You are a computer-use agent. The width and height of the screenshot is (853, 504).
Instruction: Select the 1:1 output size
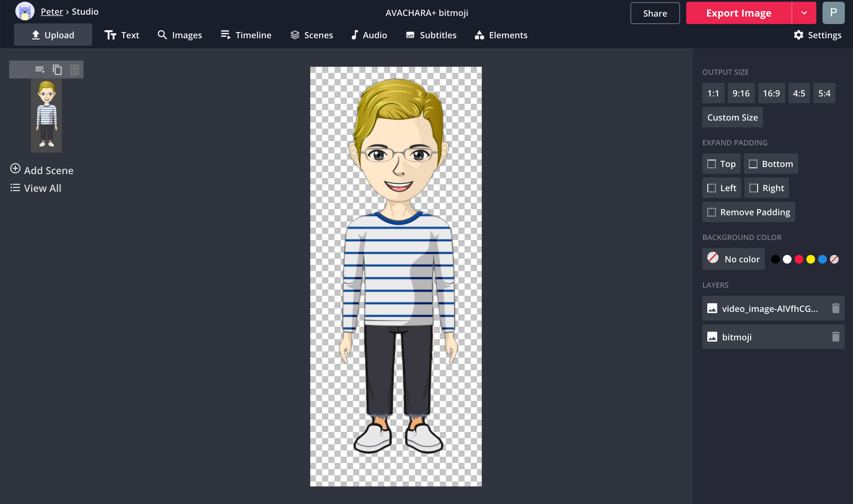click(713, 93)
